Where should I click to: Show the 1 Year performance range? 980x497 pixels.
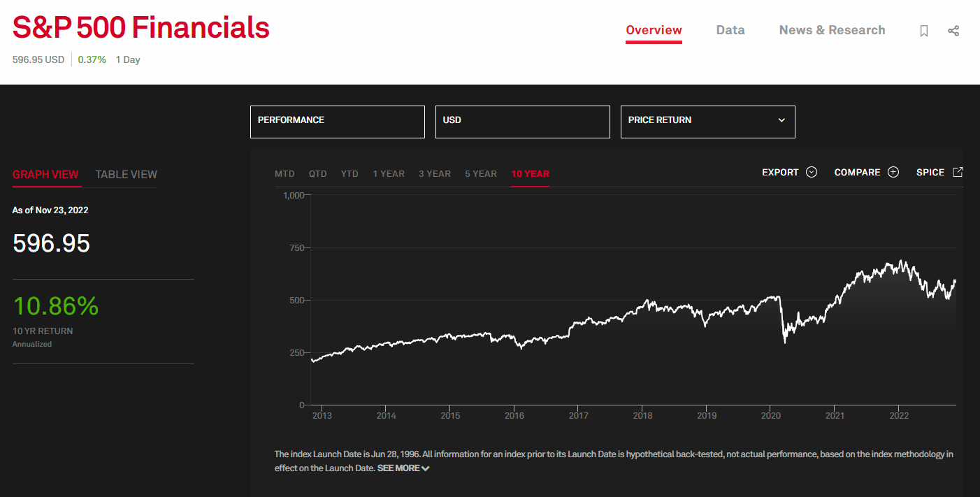pyautogui.click(x=388, y=173)
